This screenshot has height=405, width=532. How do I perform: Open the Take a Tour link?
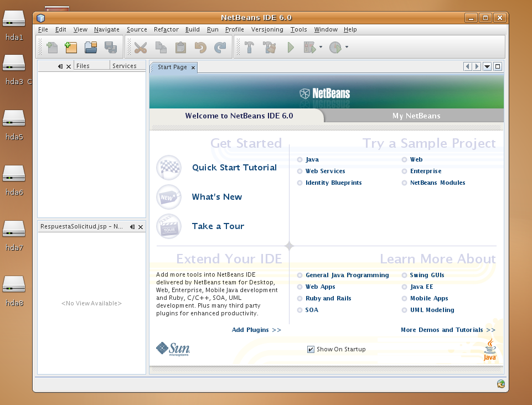218,226
